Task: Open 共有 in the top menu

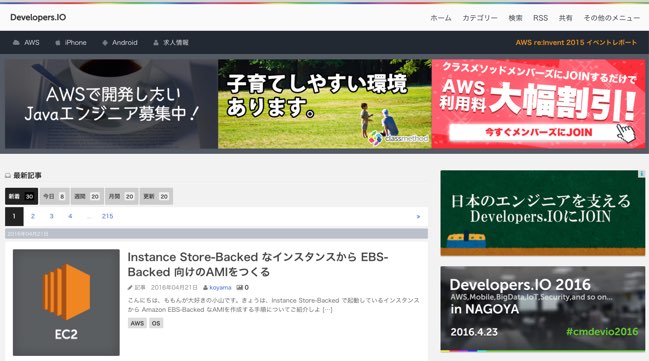Action: 565,18
